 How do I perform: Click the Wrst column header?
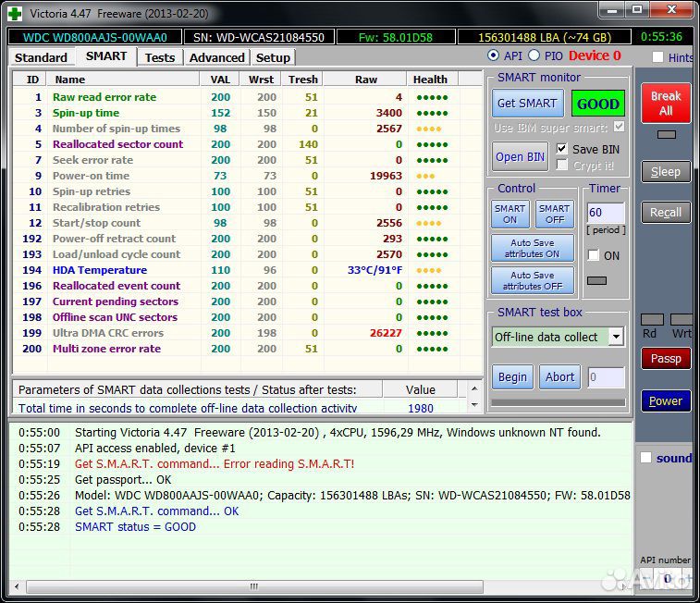[261, 80]
